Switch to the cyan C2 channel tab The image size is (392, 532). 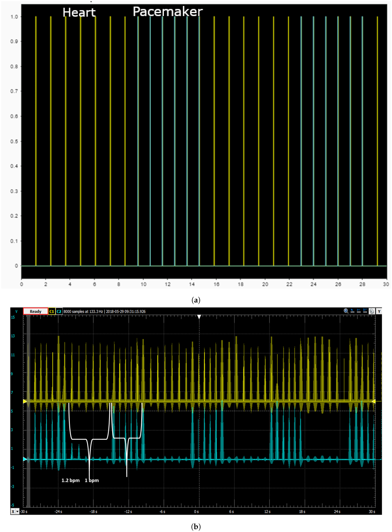tap(59, 311)
